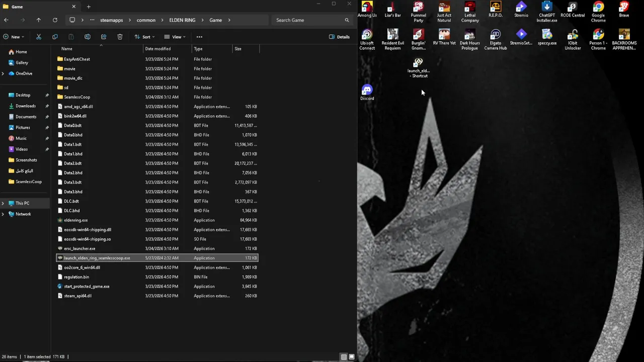Open IObit Unlocker desktop icon
This screenshot has height=362, width=644.
573,40
